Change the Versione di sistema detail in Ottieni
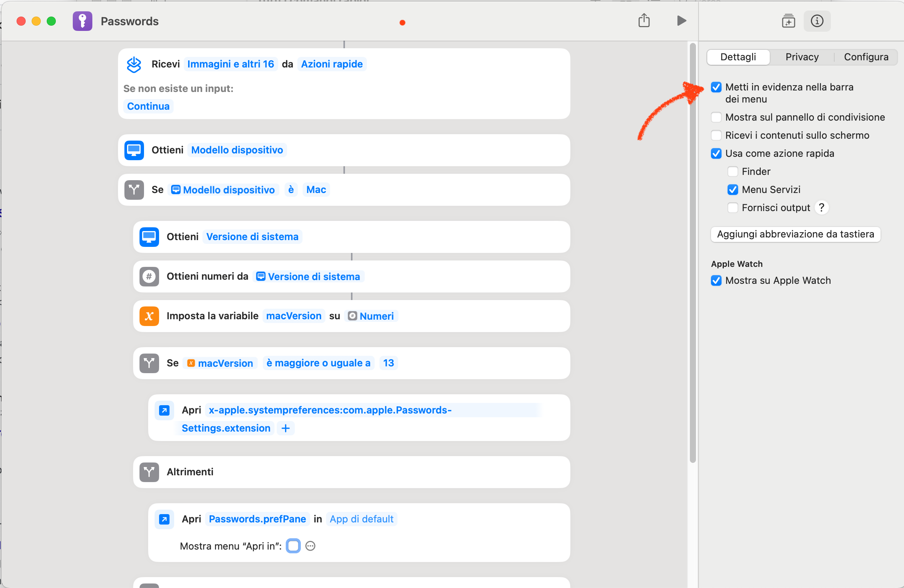The height and width of the screenshot is (588, 904). coord(252,237)
